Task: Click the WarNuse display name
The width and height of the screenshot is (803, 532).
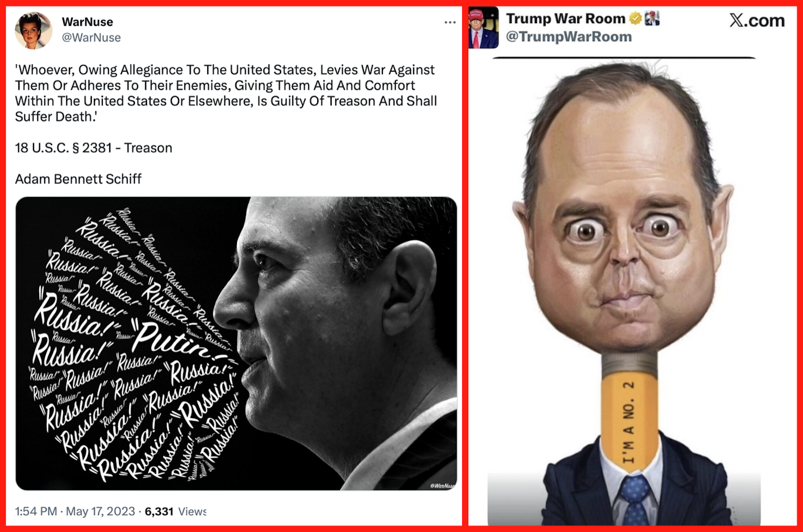Action: [87, 22]
